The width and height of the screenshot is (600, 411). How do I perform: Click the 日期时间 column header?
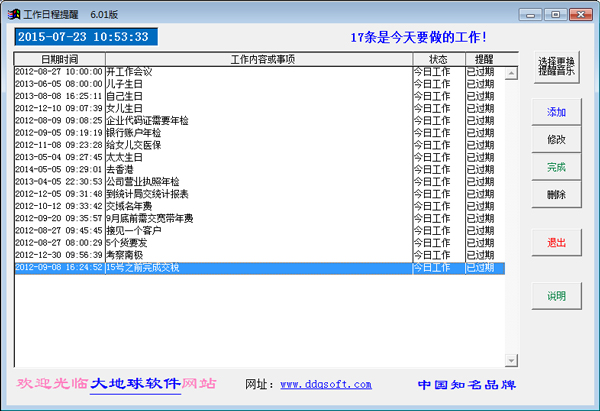pos(61,60)
